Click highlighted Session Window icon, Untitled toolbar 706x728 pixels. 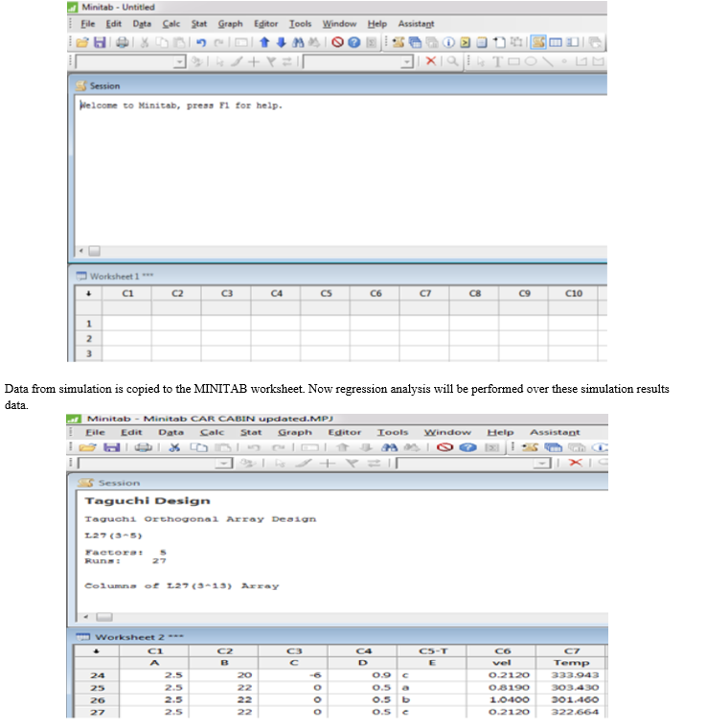[x=538, y=43]
